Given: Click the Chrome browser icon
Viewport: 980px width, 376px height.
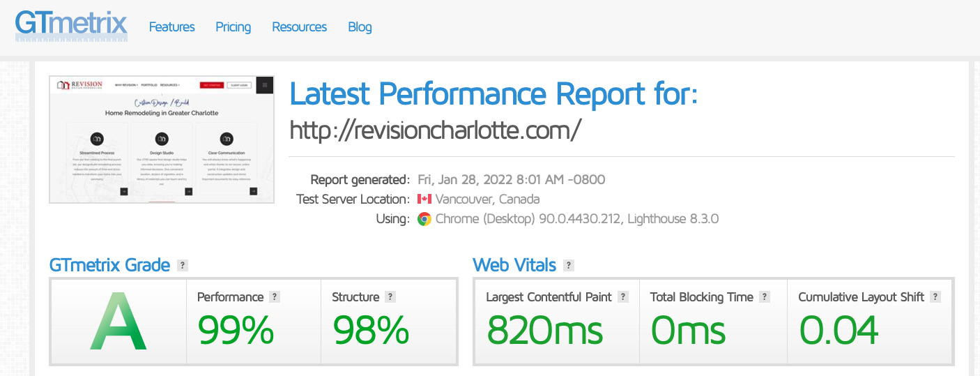Looking at the screenshot, I should tap(424, 219).
